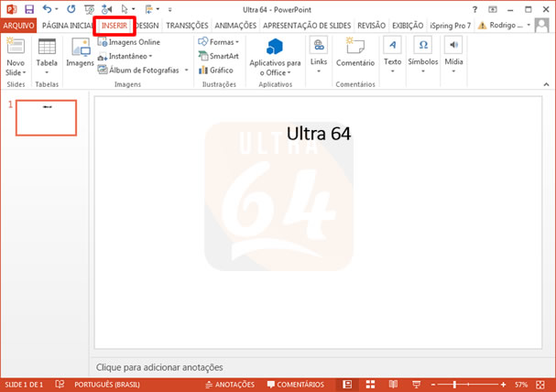Start slideshow from beginning in quick access toolbar
This screenshot has width=556, height=392.
pyautogui.click(x=89, y=9)
